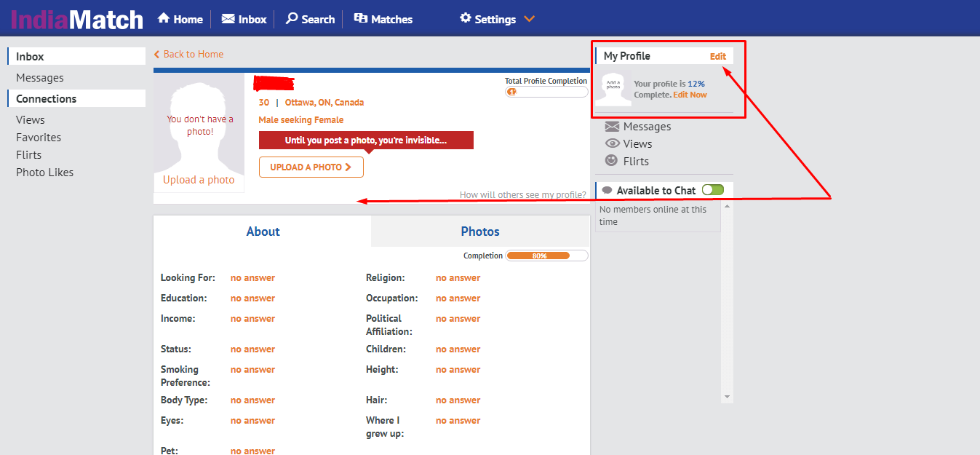Click the UPLOAD A PHOTO button

click(311, 167)
